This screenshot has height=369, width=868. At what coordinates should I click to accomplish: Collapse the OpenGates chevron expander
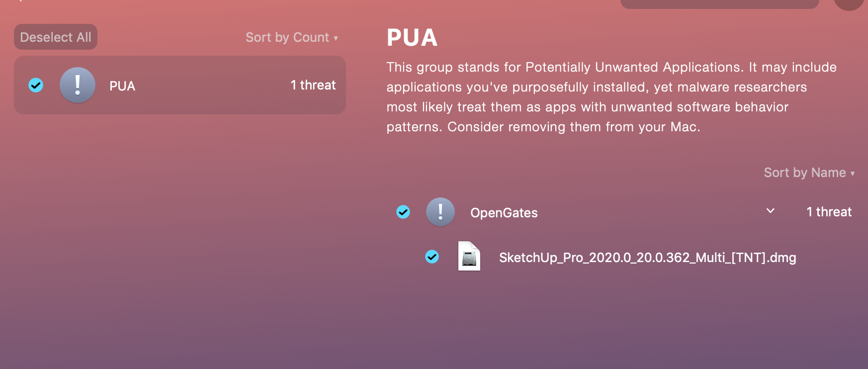click(x=771, y=211)
